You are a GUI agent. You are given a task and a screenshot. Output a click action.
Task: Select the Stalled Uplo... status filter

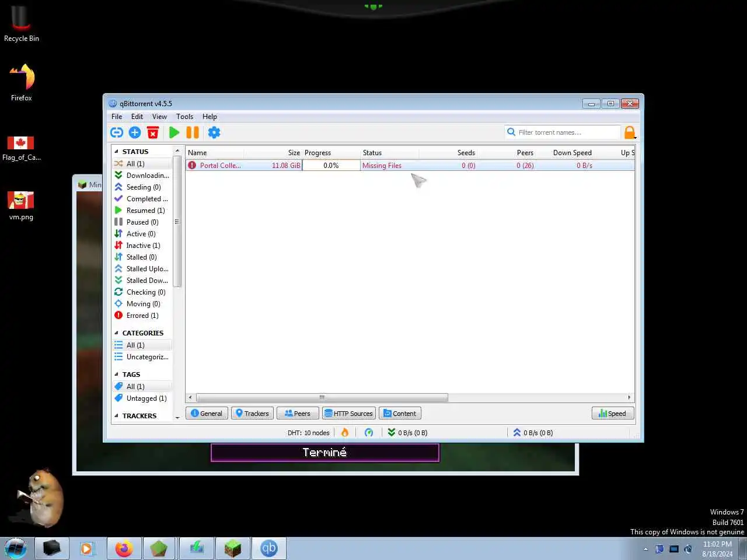[142, 269]
